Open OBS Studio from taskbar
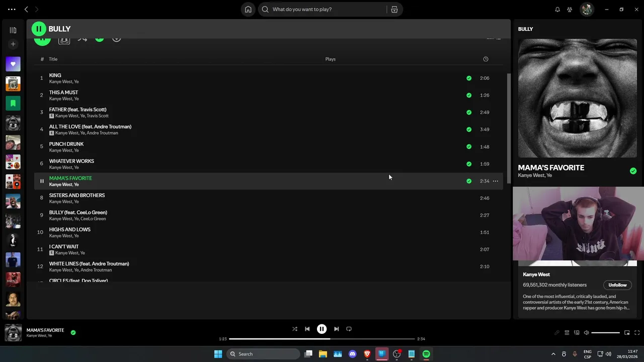This screenshot has width=644, height=362. click(x=396, y=354)
